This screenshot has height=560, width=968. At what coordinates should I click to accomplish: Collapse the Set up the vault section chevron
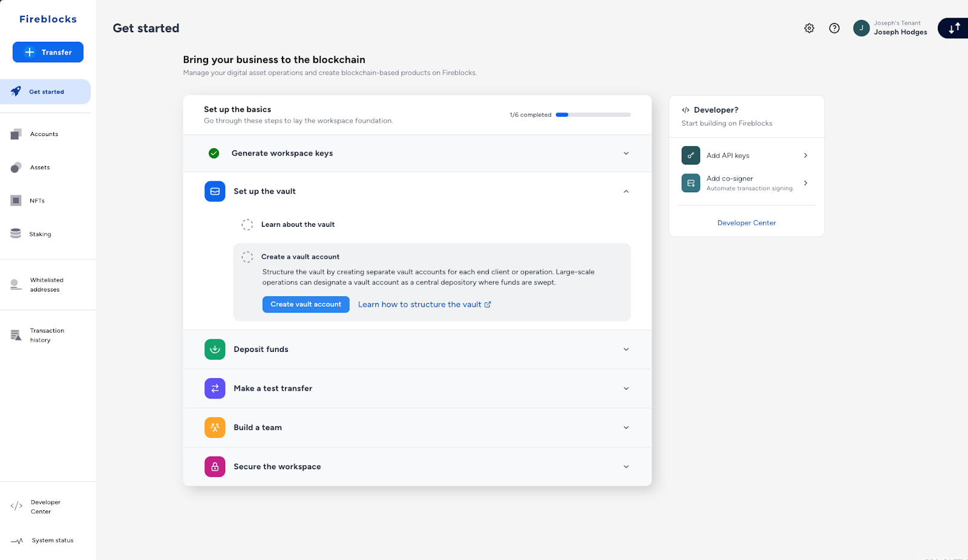tap(626, 191)
